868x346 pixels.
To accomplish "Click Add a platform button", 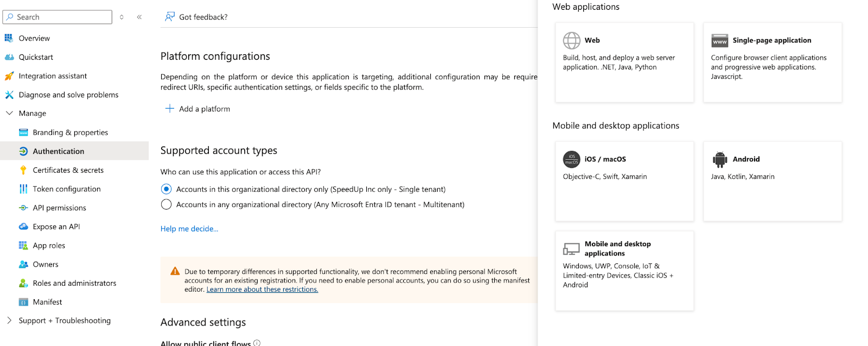I will [198, 109].
